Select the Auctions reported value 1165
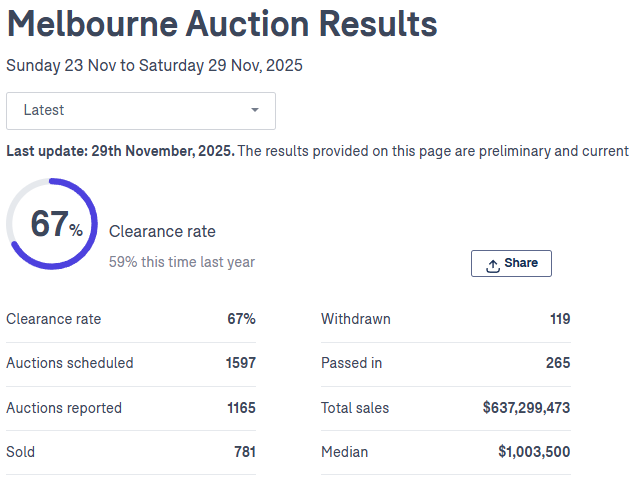Viewport: 630px width, 479px height. point(240,408)
